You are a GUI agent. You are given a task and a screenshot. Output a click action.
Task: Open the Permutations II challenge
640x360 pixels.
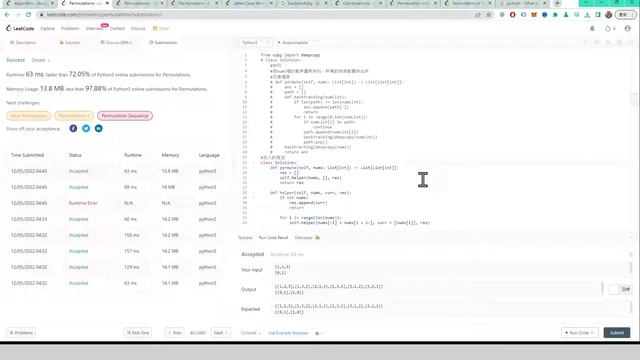pyautogui.click(x=74, y=116)
